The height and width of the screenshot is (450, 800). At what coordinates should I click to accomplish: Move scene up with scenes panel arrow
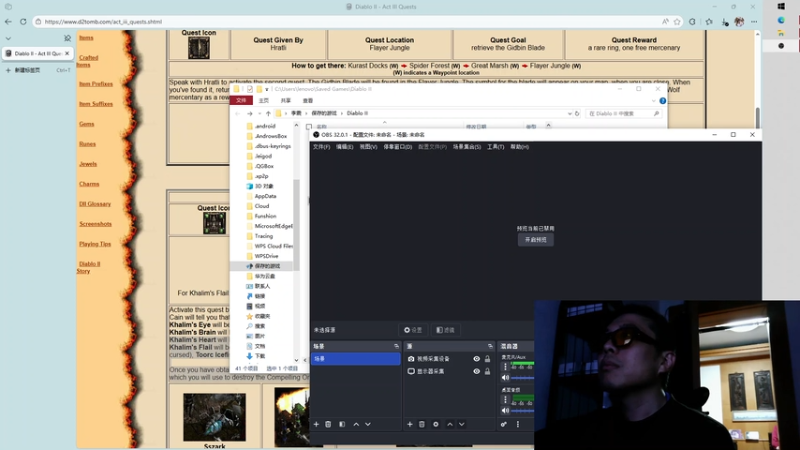[356, 424]
